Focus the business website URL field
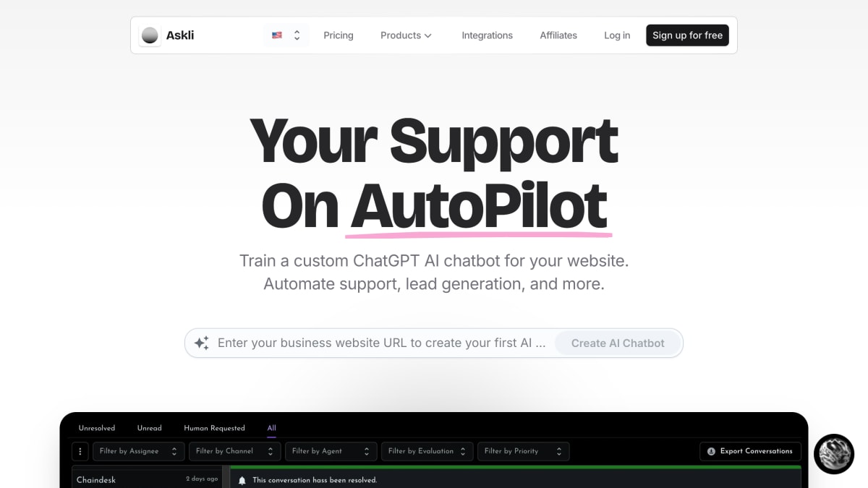This screenshot has width=868, height=488. point(381,343)
